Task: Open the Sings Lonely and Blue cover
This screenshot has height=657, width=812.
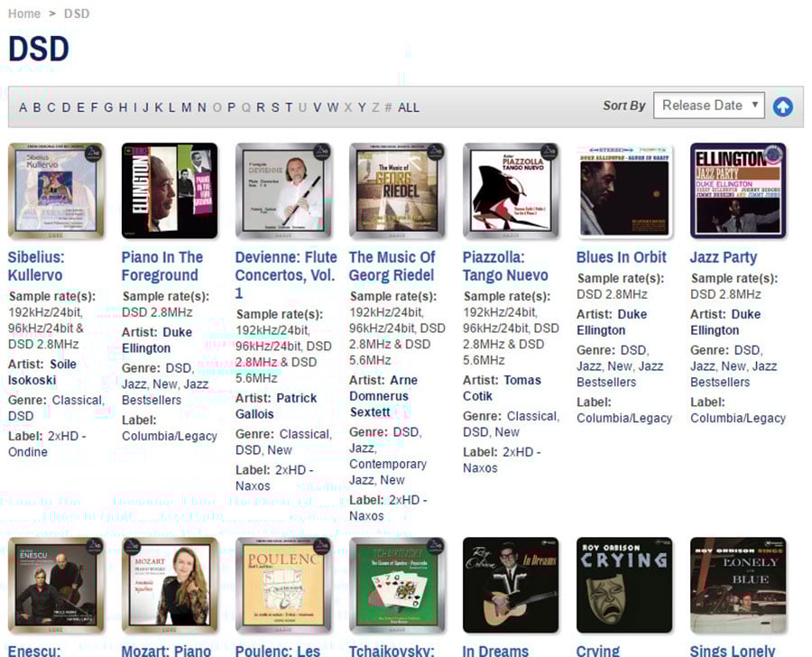Action: click(738, 585)
